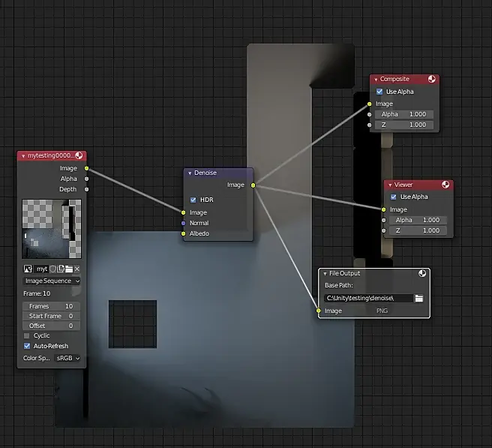492x448 pixels.
Task: Click Denoise Albedo input socket
Action: [x=184, y=233]
